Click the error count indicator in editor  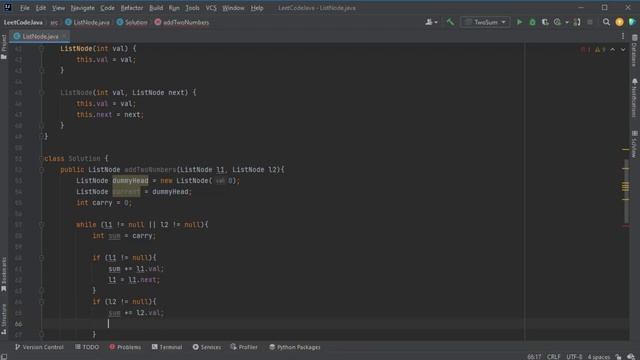point(585,49)
